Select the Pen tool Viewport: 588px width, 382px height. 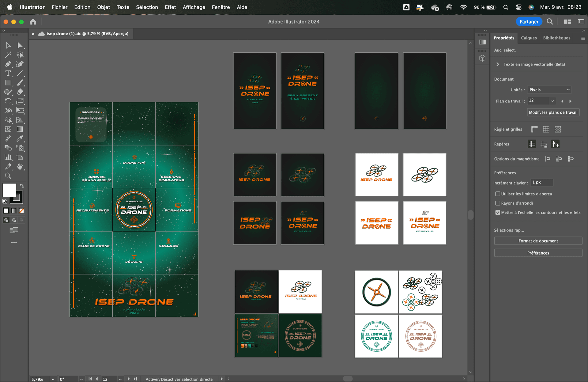tap(8, 64)
